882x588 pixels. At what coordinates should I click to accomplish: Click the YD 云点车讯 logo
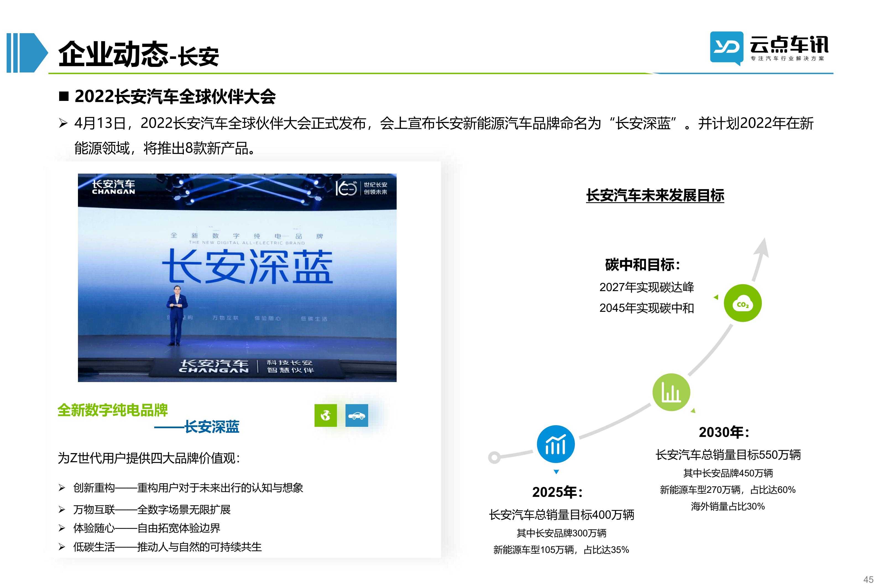769,48
